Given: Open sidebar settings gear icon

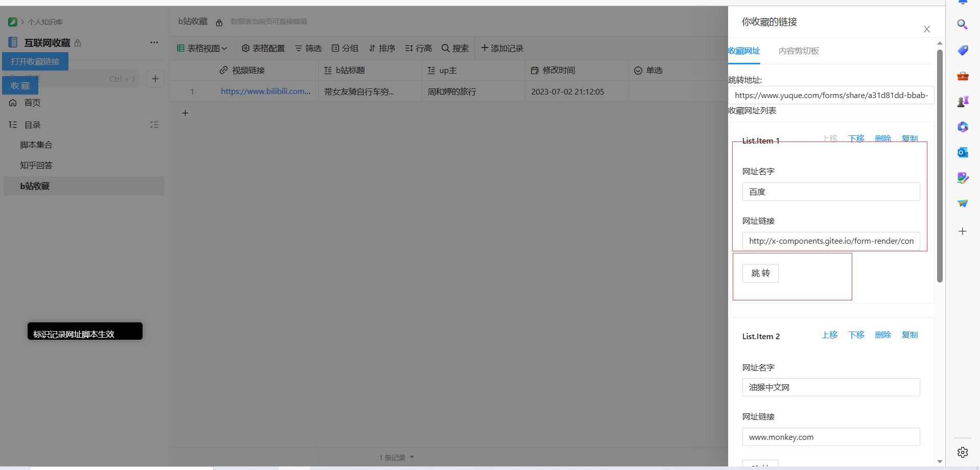Looking at the screenshot, I should (963, 452).
